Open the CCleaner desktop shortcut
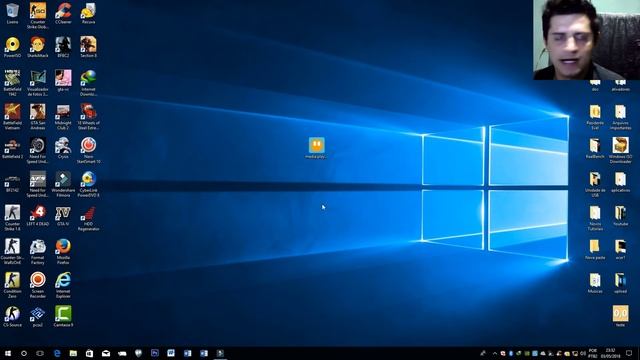The height and width of the screenshot is (360, 640). pyautogui.click(x=63, y=13)
